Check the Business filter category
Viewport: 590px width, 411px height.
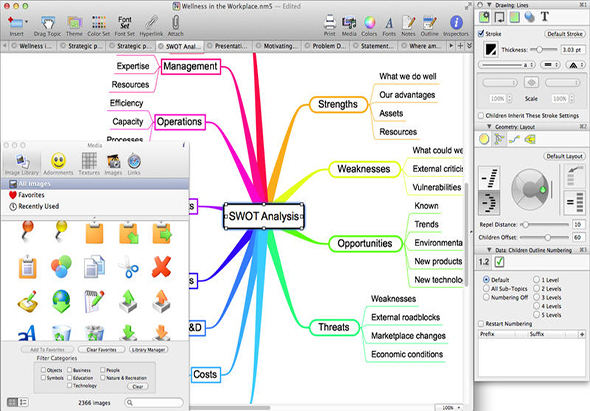coord(70,370)
